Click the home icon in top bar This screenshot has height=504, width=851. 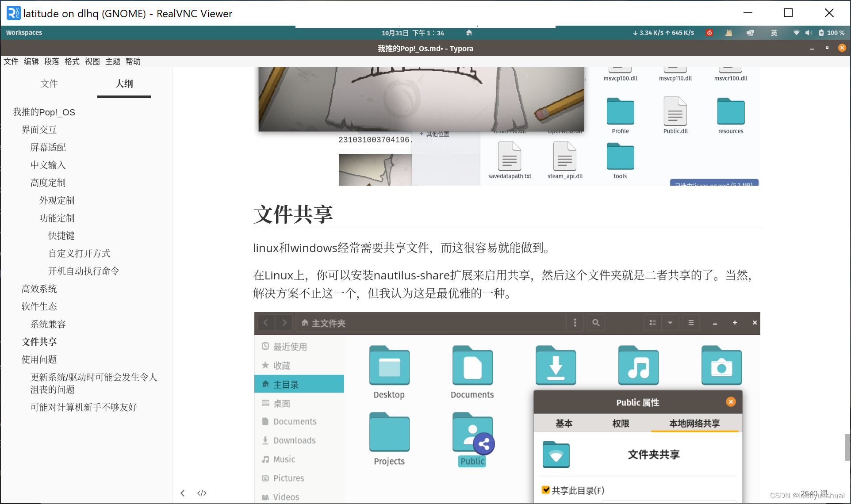469,33
